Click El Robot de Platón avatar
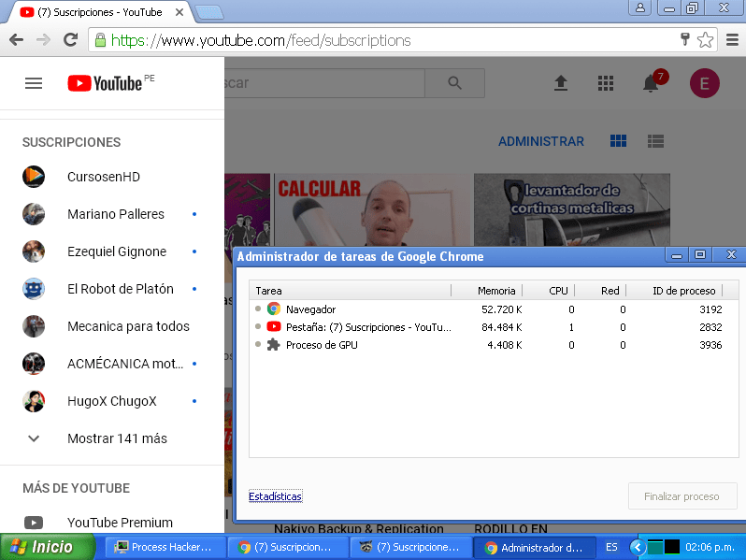 (x=34, y=289)
